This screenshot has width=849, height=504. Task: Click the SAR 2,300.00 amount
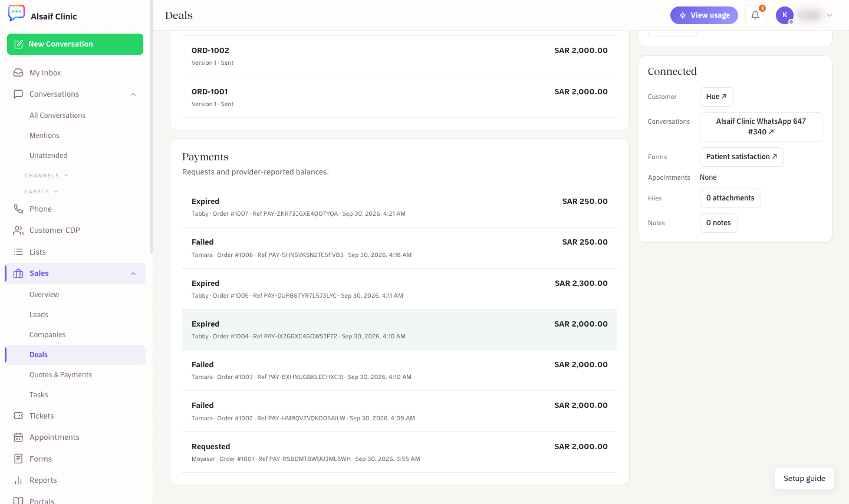click(x=581, y=284)
